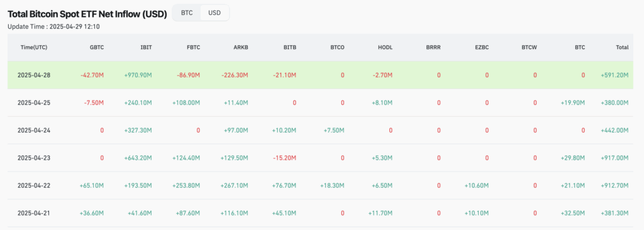Click the BRRR column header
The image size is (644, 230).
point(433,48)
